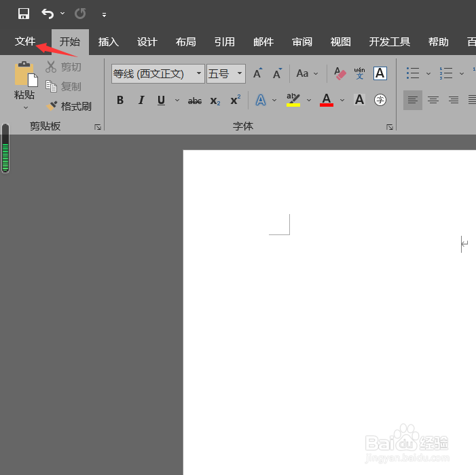Open the 字体 font dialog launcher
Image resolution: width=476 pixels, height=475 pixels.
(390, 127)
